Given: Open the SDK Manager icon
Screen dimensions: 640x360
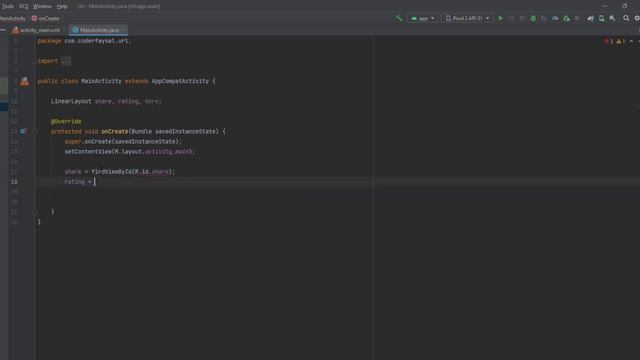Looking at the screenshot, I should 612,18.
